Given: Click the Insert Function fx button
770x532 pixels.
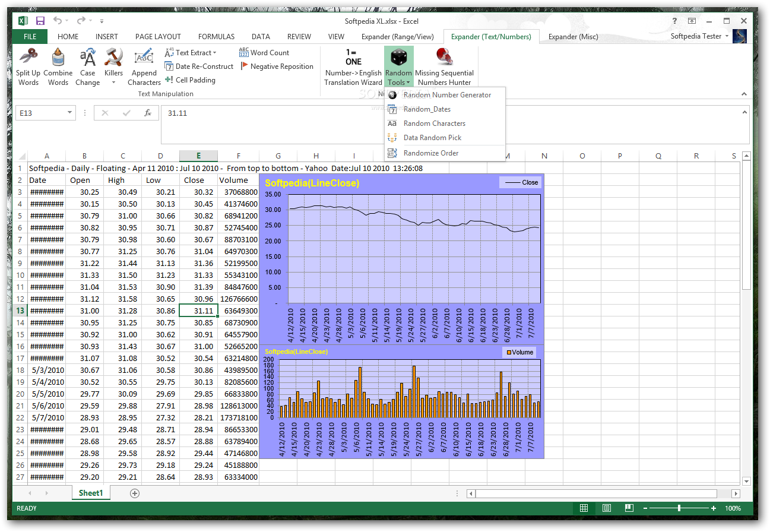Looking at the screenshot, I should point(148,113).
